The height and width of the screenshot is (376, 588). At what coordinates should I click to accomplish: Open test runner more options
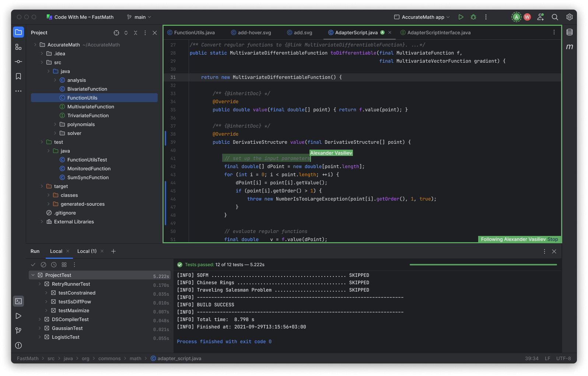pos(74,265)
